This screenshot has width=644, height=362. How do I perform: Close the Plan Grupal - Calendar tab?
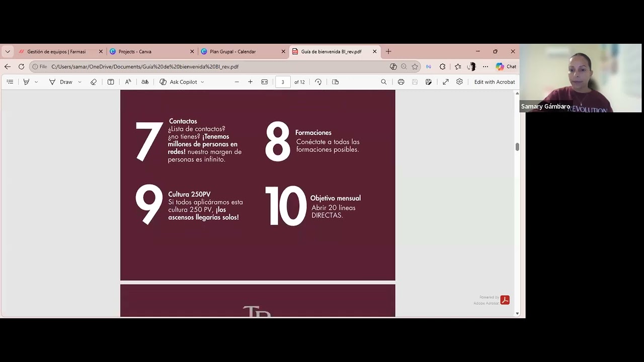(283, 51)
